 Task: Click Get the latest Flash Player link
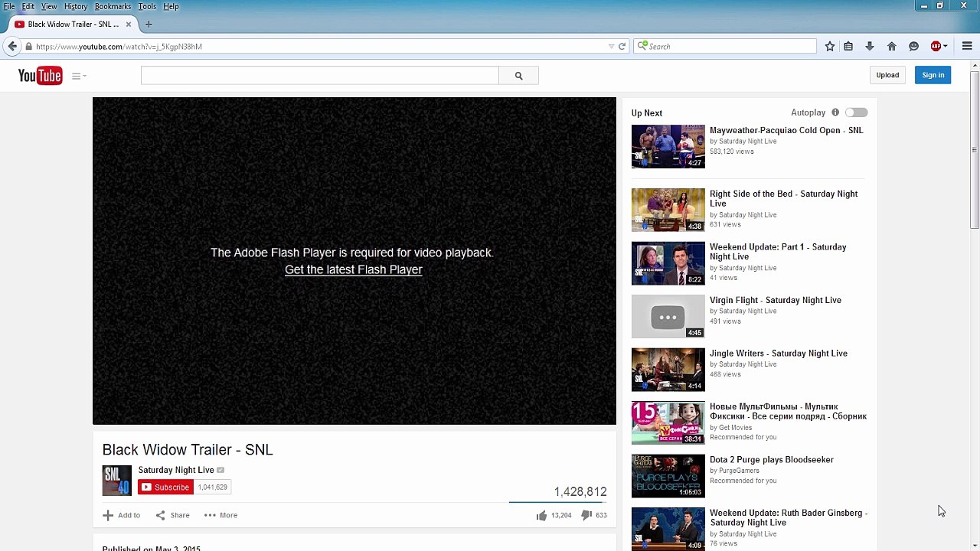(x=354, y=269)
